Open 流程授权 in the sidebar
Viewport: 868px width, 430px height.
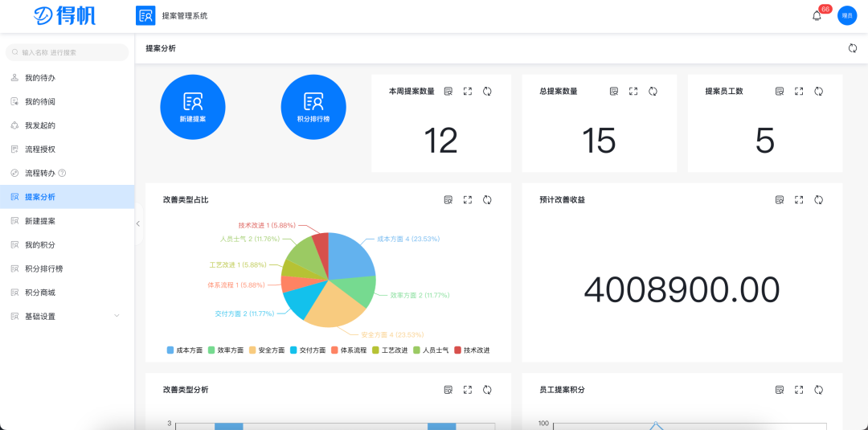pyautogui.click(x=67, y=149)
